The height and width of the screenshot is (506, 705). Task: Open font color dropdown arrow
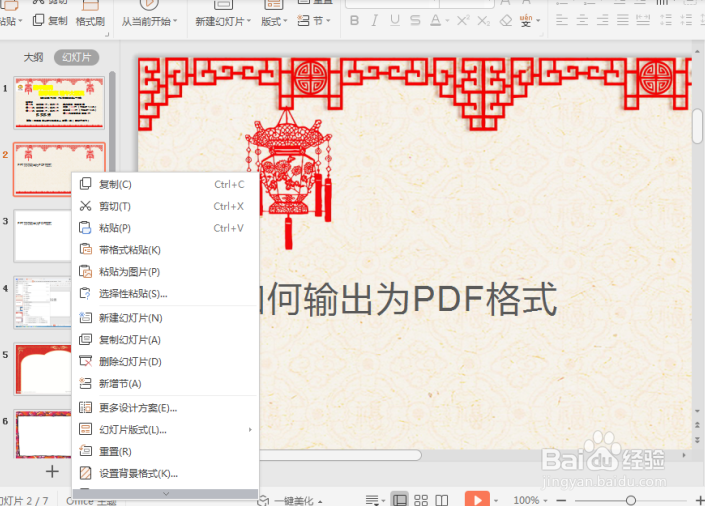pos(447,21)
